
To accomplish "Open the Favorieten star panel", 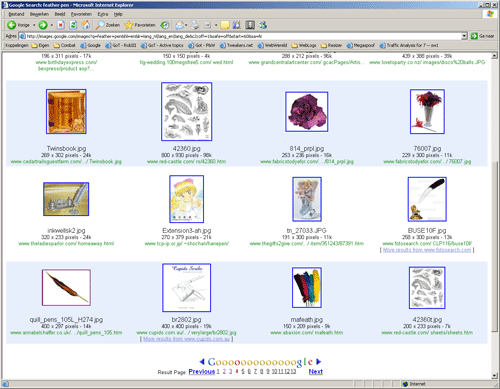I will (140, 25).
